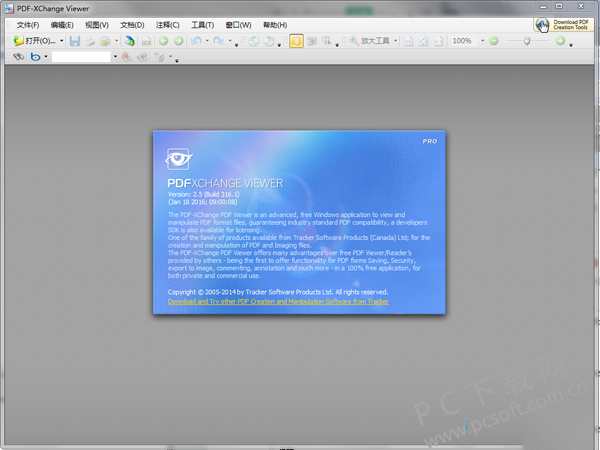Screen dimensions: 600x450
Task: Expand the send-by-email dropdown arrow
Action: pos(116,41)
